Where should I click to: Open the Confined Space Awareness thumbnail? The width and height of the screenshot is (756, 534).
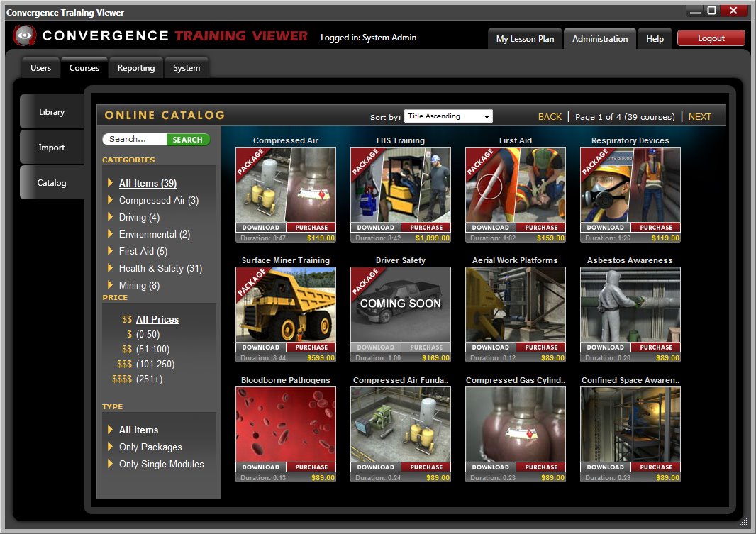[x=630, y=425]
